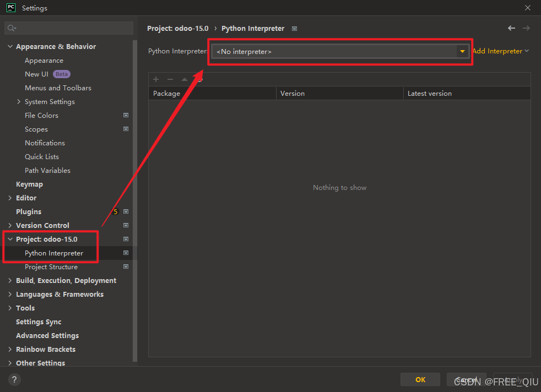Collapse the Appearance & Behavior section
Viewport: 541px width, 392px height.
10,46
